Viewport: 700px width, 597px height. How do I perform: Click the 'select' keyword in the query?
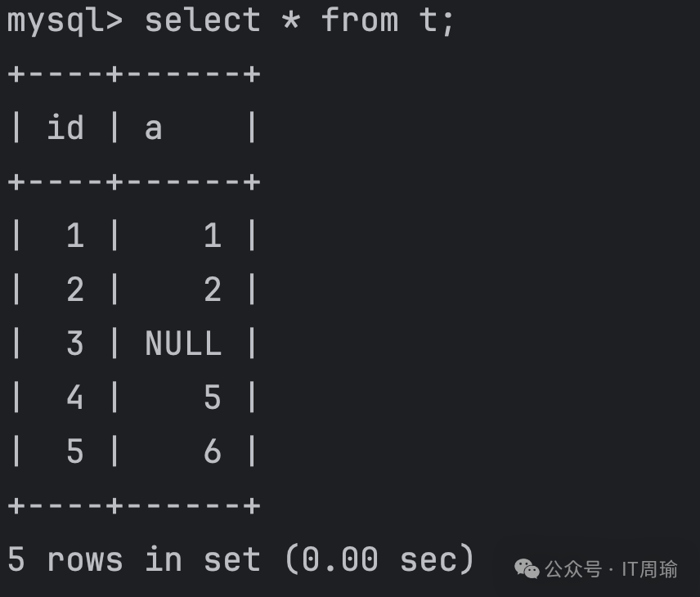click(202, 20)
